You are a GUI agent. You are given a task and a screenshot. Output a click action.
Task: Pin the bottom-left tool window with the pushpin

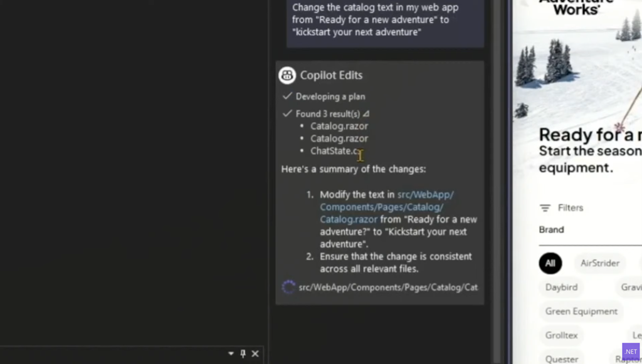click(243, 354)
